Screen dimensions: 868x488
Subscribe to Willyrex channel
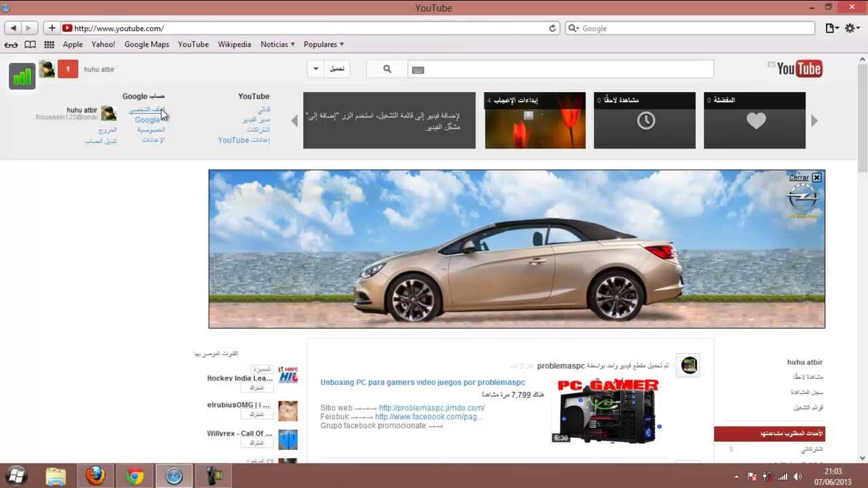click(x=257, y=443)
